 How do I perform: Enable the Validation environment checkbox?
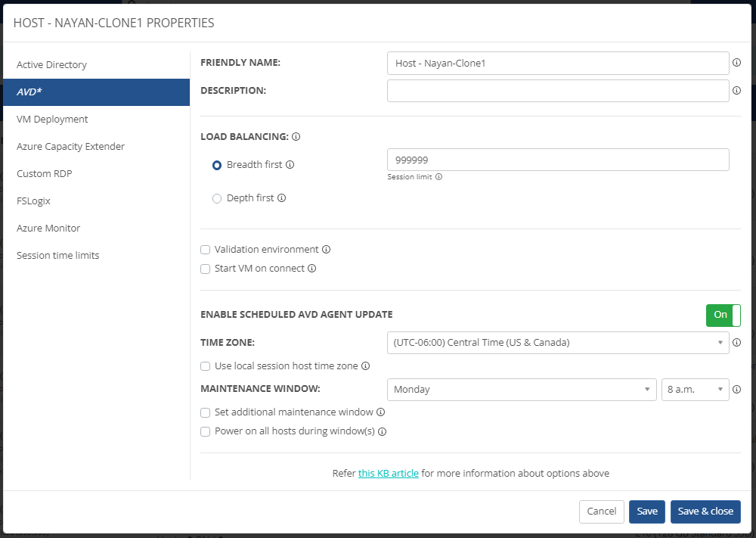click(205, 250)
